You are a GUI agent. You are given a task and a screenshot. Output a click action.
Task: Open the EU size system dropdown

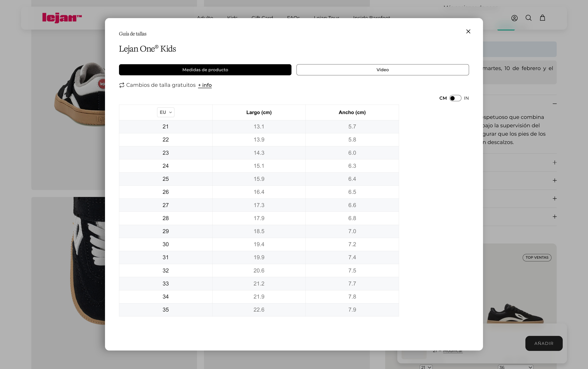[165, 112]
